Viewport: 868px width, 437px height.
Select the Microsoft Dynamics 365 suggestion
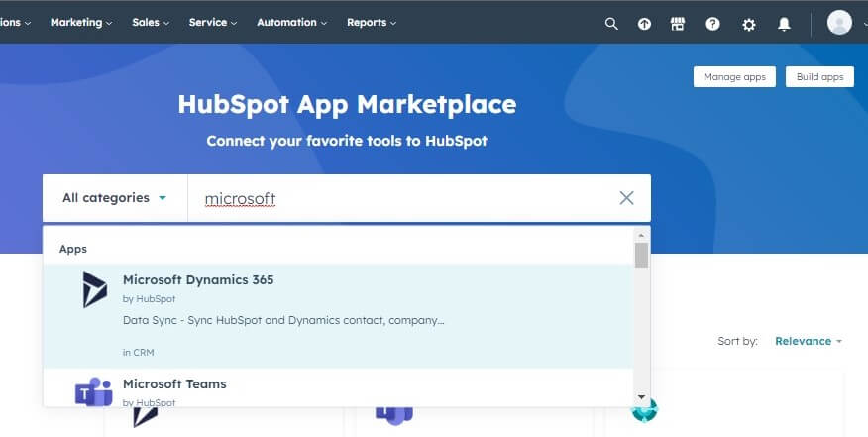coord(338,316)
